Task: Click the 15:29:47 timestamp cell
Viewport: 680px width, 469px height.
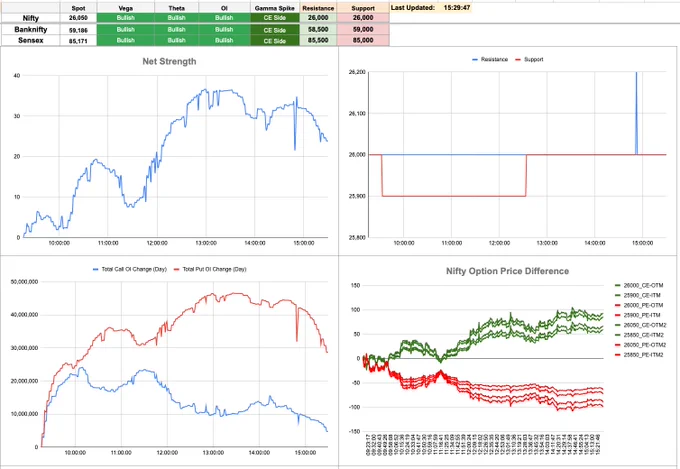Action: tap(457, 7)
